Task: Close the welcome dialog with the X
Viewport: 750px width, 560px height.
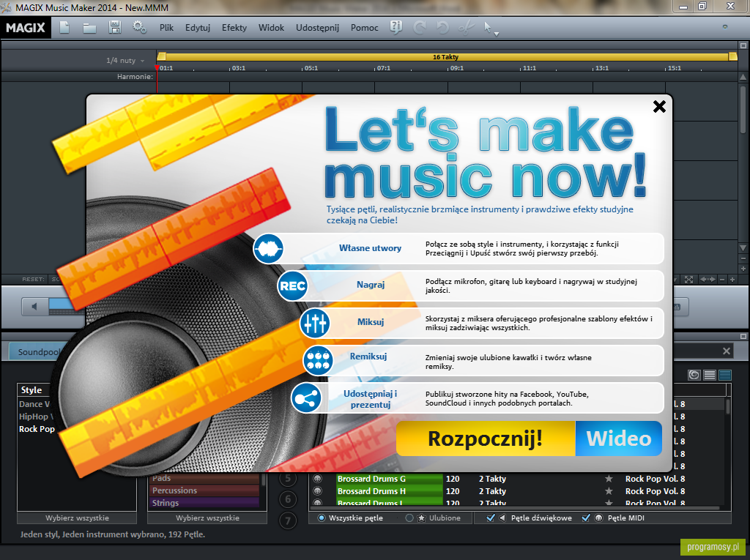Action: pyautogui.click(x=659, y=107)
